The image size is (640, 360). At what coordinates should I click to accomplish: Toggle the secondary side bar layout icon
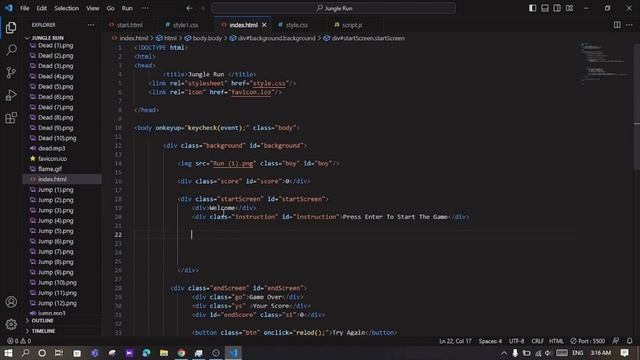(557, 8)
